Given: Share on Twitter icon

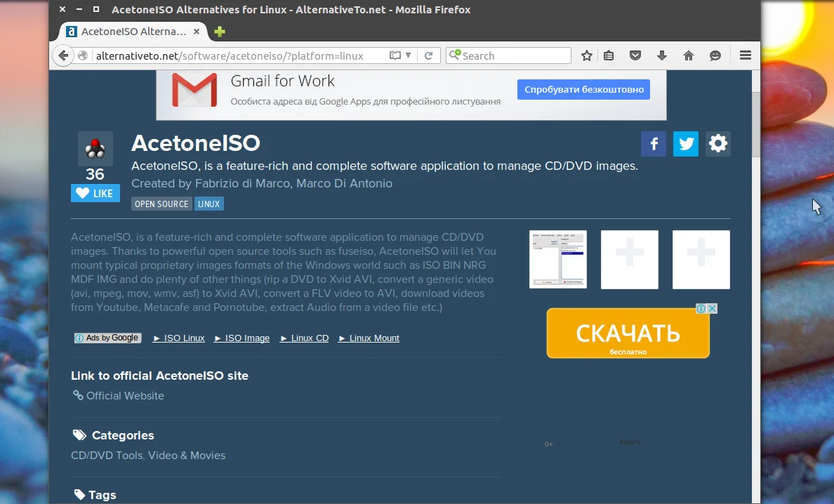Looking at the screenshot, I should click(686, 143).
